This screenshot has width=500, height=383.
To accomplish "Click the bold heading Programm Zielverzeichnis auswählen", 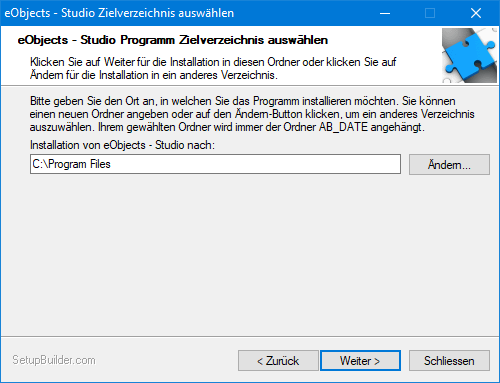I will 224,40.
